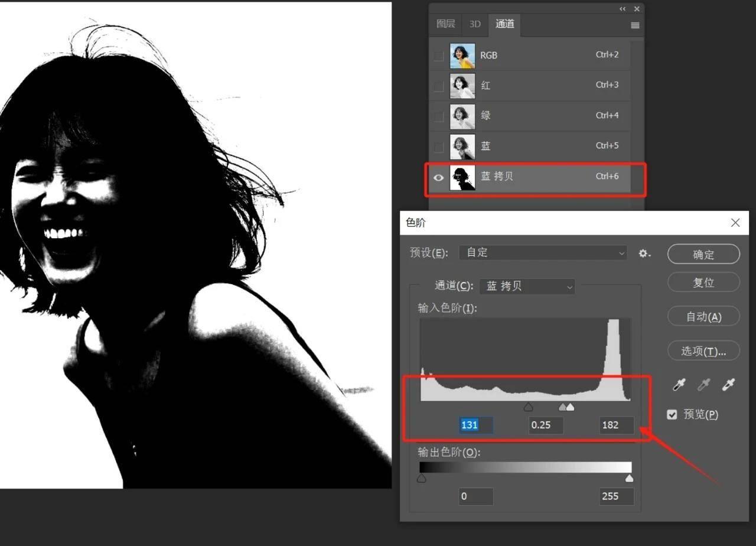The image size is (756, 546).
Task: Select the 绿 green channel row
Action: [532, 116]
